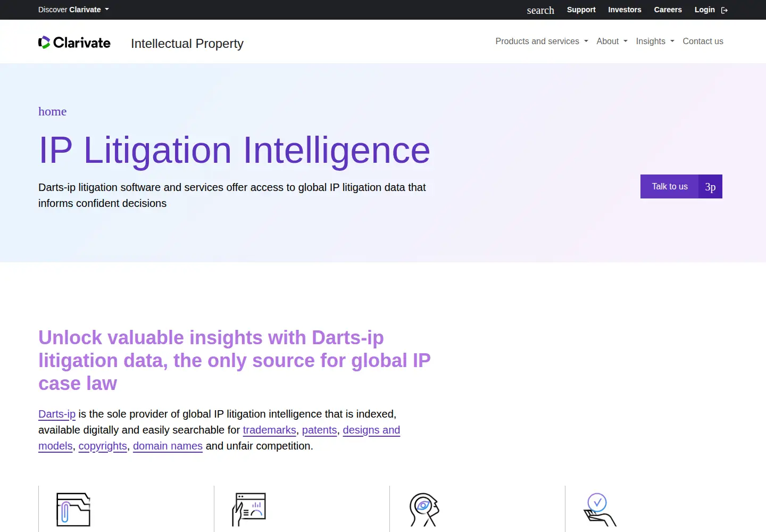Expand the Discover Clarivate dropdown

[73, 10]
